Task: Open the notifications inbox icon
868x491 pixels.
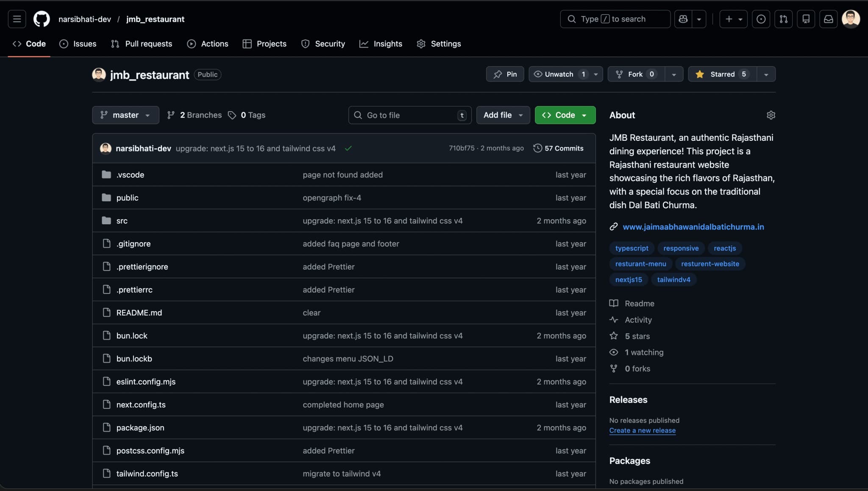Action: pyautogui.click(x=828, y=19)
